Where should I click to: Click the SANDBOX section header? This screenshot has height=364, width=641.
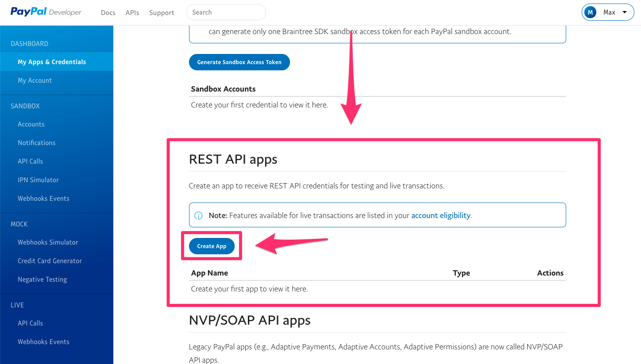[x=25, y=106]
